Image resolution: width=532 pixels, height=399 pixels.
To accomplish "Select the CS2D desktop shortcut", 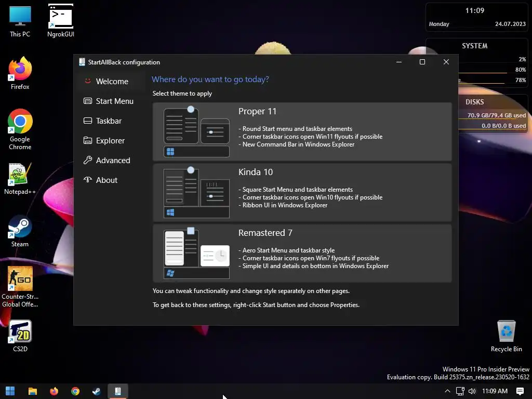I will coord(20,336).
